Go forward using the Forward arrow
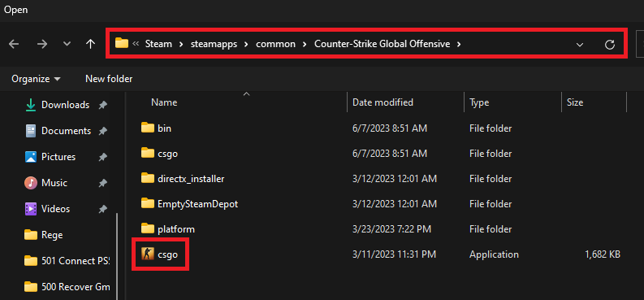Image resolution: width=644 pixels, height=300 pixels. tap(42, 44)
